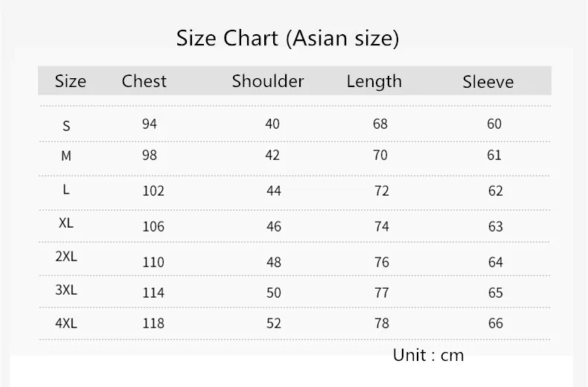Click length value 77 in 3XL row
The height and width of the screenshot is (387, 588).
(382, 293)
